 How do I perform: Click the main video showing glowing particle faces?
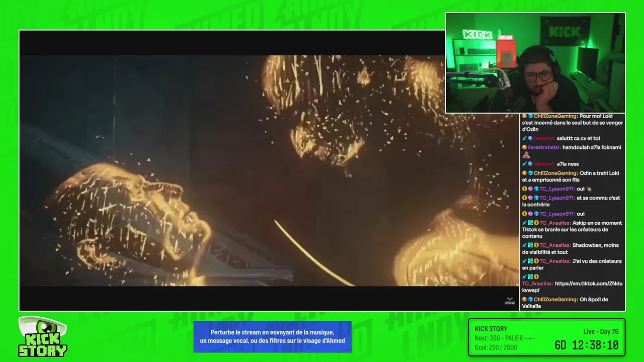coord(269,170)
